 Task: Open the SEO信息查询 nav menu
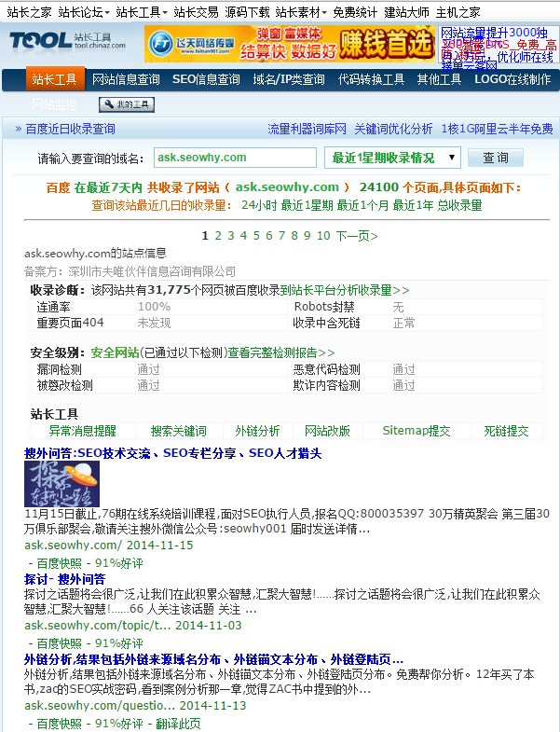pos(206,79)
